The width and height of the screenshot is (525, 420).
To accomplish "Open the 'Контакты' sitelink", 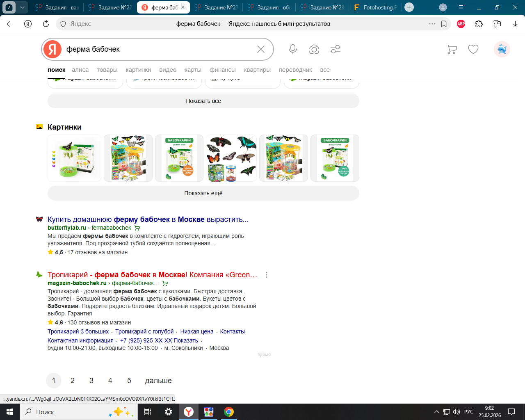I will 233,331.
